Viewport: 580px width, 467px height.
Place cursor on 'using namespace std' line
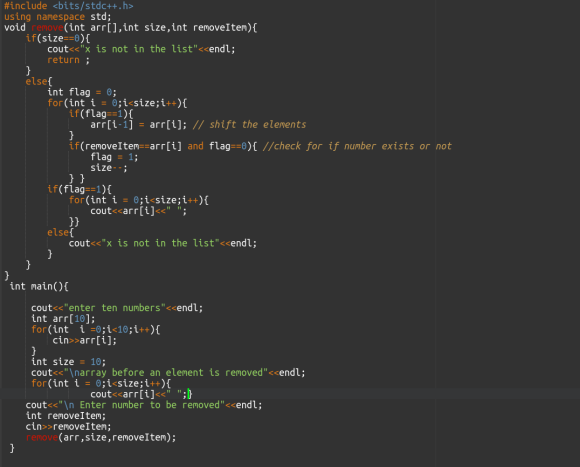coord(58,17)
